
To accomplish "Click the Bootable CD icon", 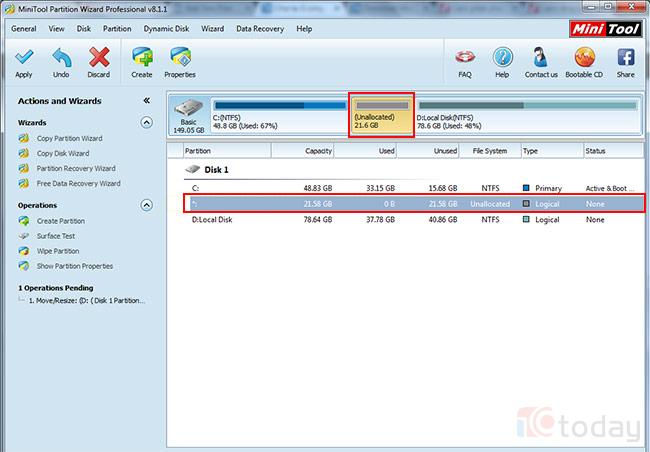I will coord(585,57).
